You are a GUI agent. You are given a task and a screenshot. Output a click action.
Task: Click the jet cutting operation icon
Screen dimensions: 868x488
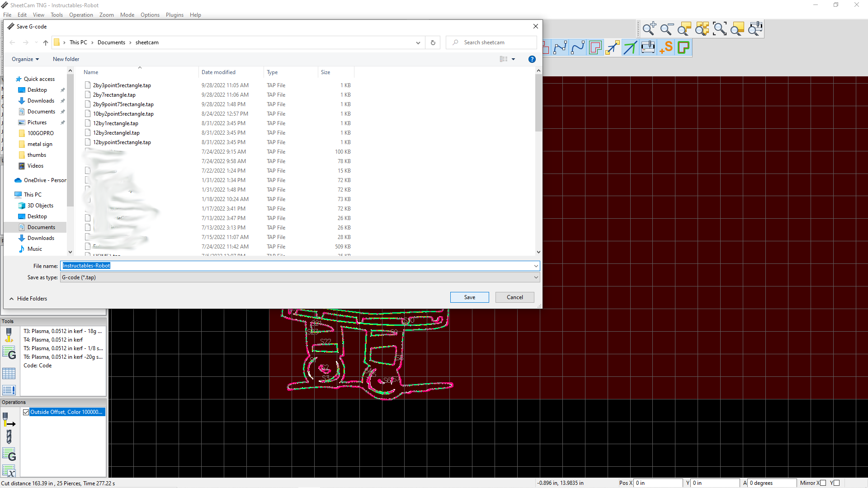(x=9, y=420)
